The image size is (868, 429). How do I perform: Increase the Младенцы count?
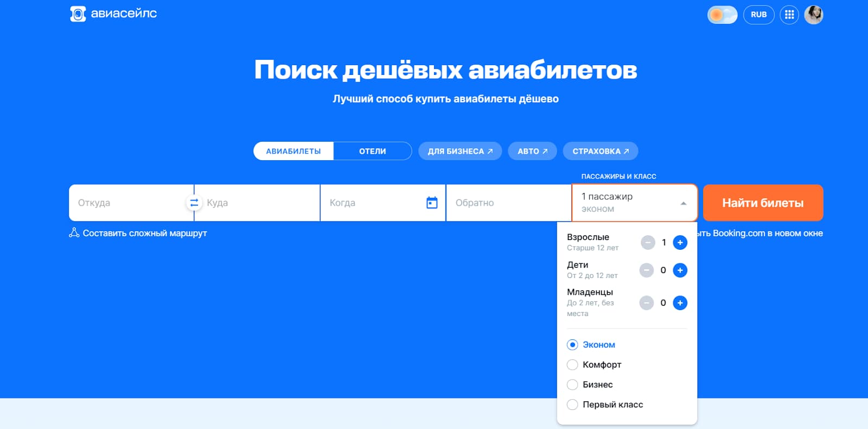click(x=680, y=302)
